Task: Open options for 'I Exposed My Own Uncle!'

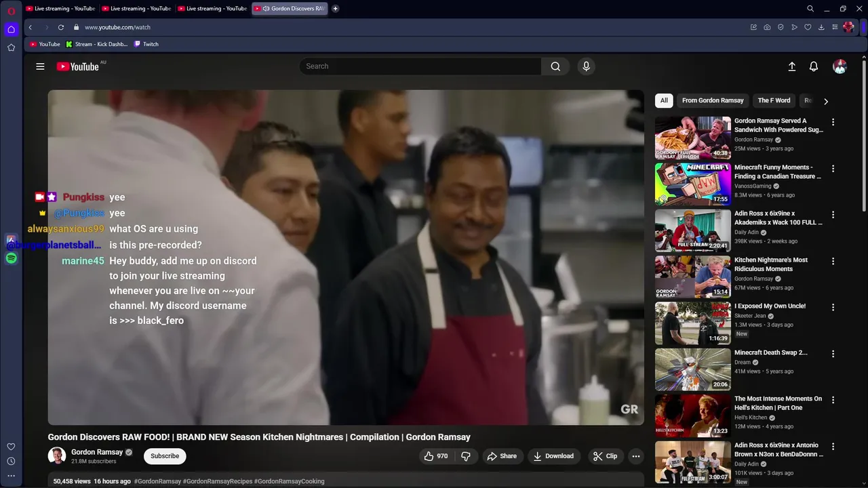Action: 833,307
